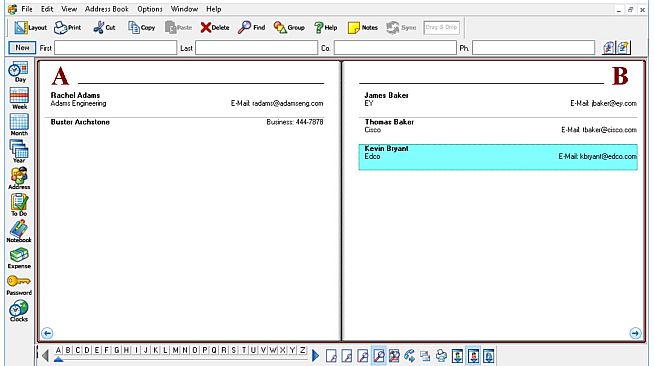
Task: Click the icon left of pencil beside phone field
Action: tap(609, 48)
